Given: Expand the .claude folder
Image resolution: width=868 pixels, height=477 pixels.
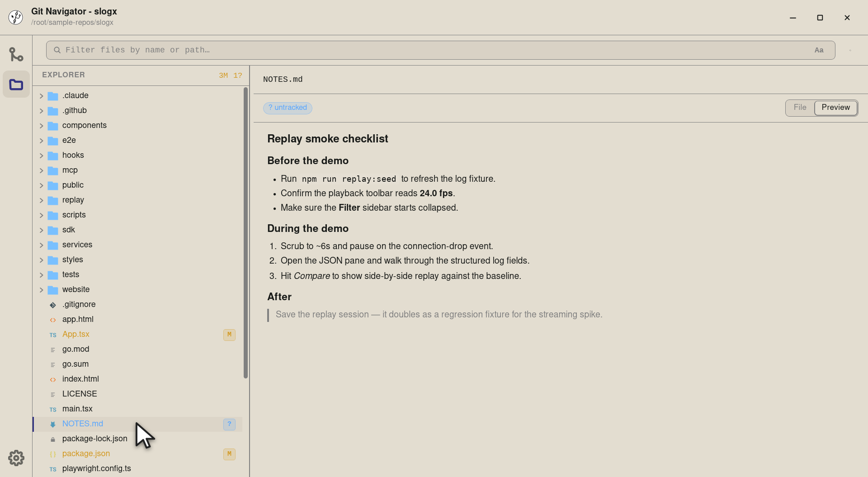Looking at the screenshot, I should 41,96.
